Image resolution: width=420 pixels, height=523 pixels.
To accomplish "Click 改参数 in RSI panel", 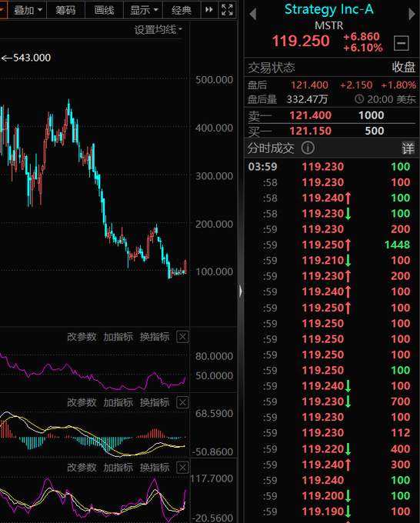I will [x=82, y=337].
